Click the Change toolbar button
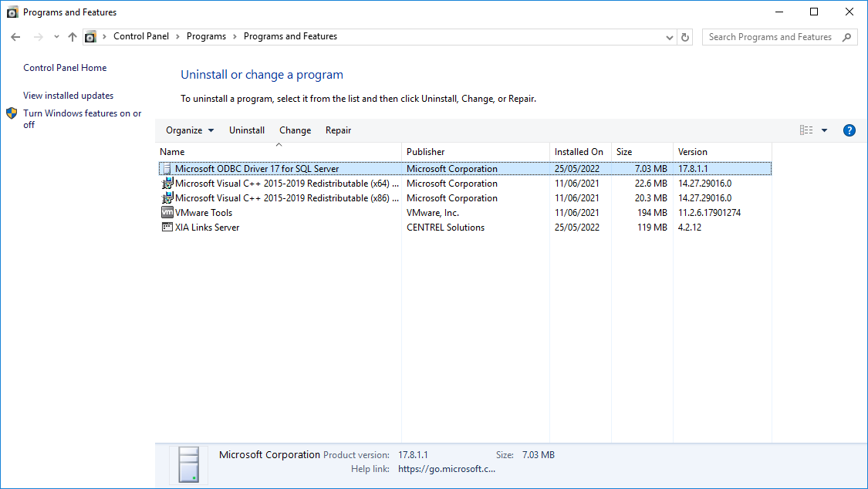Viewport: 868px width, 489px height. [295, 130]
